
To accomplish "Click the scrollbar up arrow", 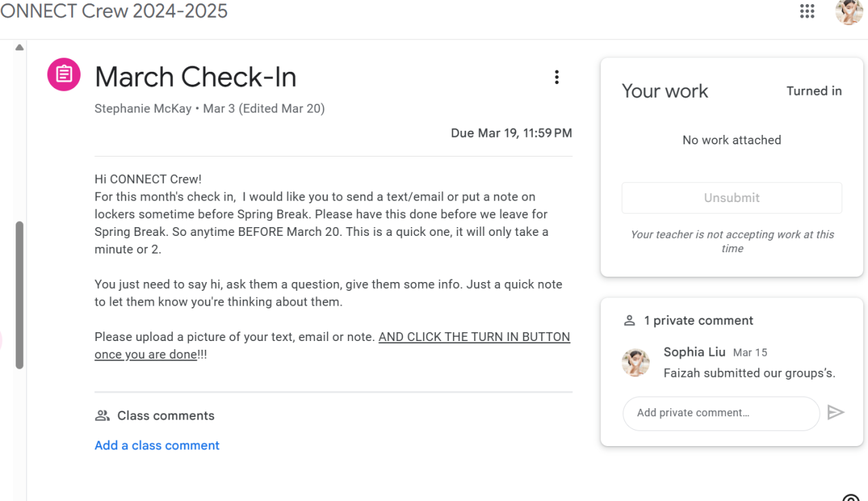I will click(20, 47).
